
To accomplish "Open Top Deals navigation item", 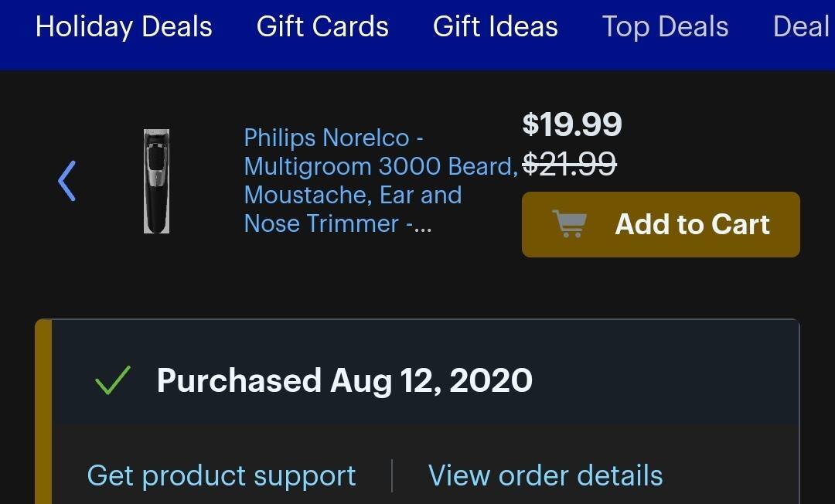I will pyautogui.click(x=665, y=27).
